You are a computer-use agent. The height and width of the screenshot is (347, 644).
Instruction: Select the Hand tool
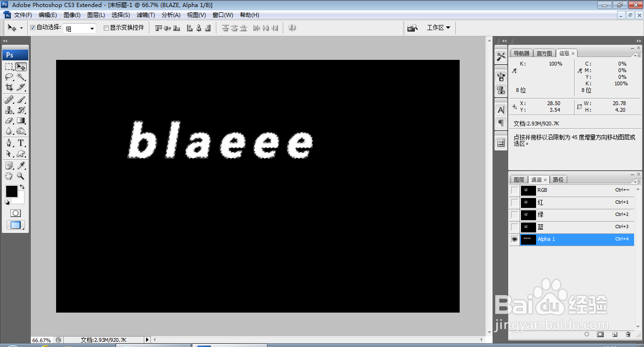click(x=9, y=176)
